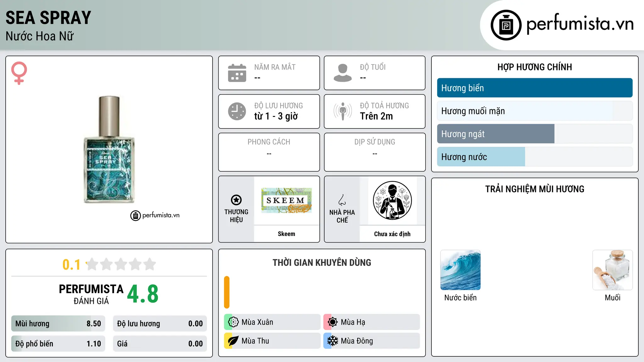Click the 0.1 user rating value
644x362 pixels.
coord(71,265)
